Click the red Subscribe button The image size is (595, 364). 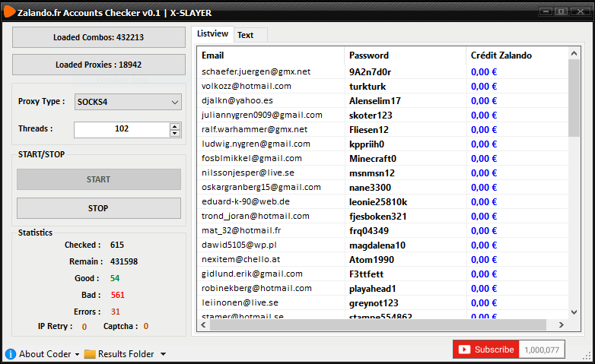(486, 350)
